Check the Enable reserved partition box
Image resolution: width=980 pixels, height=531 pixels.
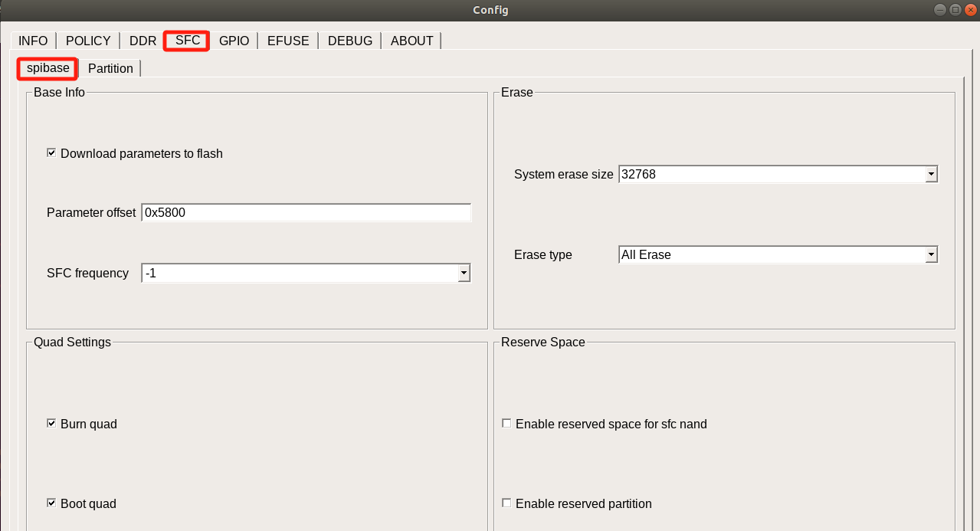click(x=506, y=503)
